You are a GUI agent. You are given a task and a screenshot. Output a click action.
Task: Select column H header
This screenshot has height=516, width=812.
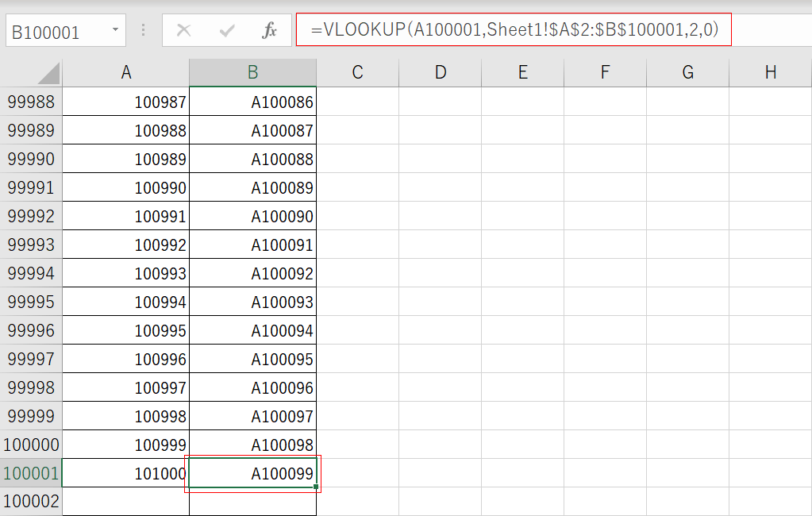pyautogui.click(x=771, y=72)
